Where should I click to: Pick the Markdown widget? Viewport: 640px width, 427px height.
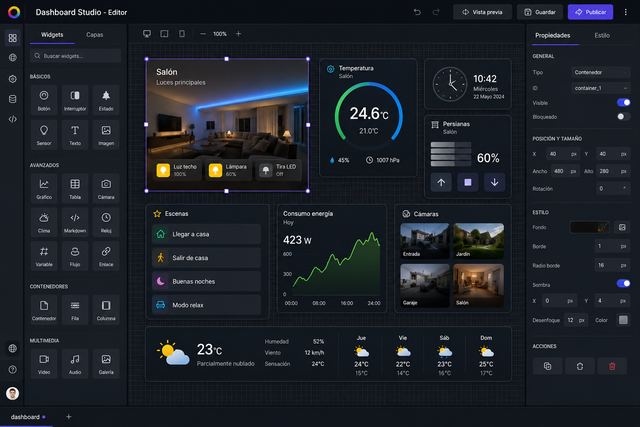(x=75, y=222)
